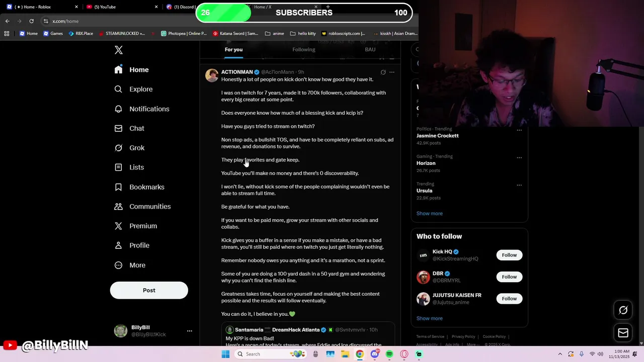The width and height of the screenshot is (644, 362).
Task: Open ACTIONMAN post's more options menu
Action: click(392, 72)
